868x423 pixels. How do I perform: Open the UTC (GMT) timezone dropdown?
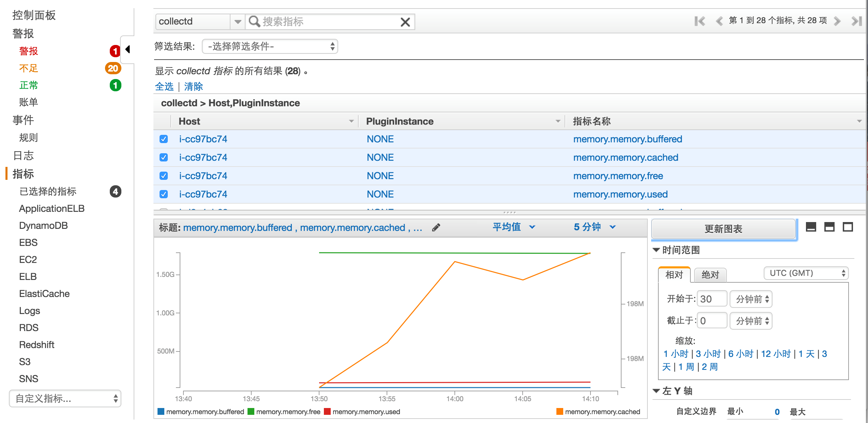point(806,273)
